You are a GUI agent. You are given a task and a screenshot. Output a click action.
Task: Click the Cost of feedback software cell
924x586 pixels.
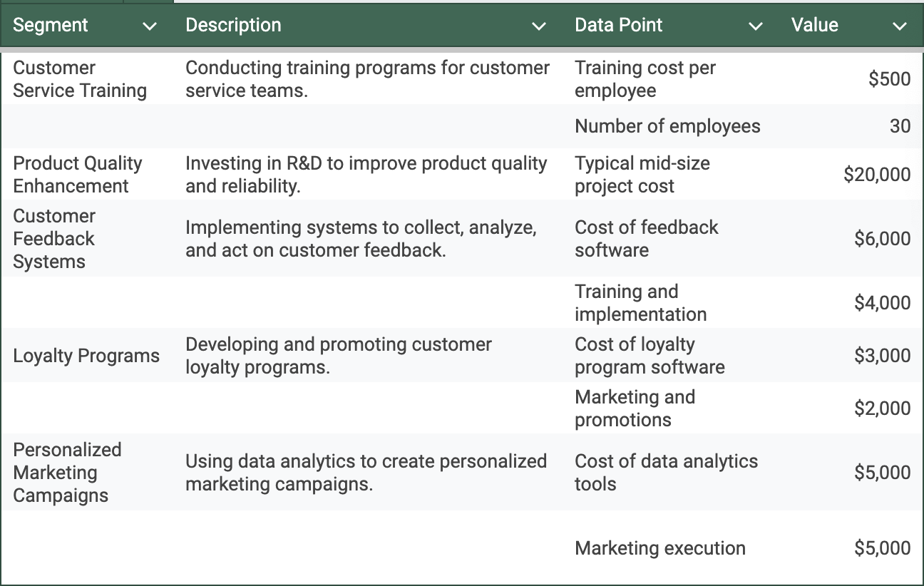(x=646, y=239)
